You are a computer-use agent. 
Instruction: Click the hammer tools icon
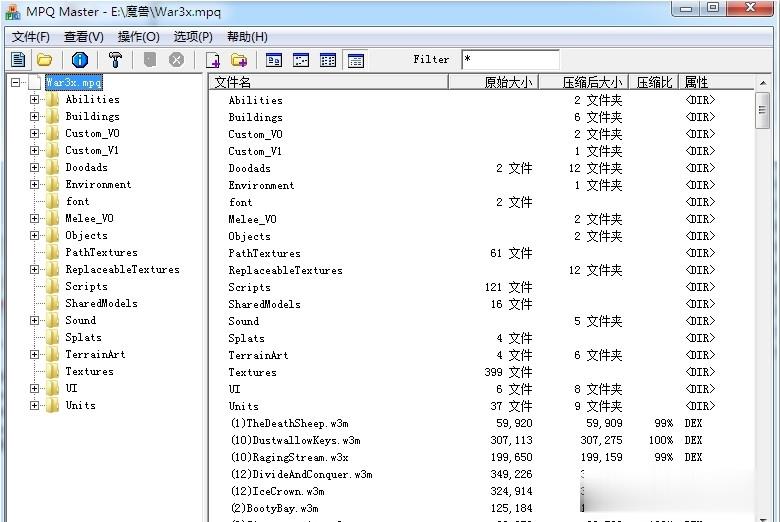(115, 60)
